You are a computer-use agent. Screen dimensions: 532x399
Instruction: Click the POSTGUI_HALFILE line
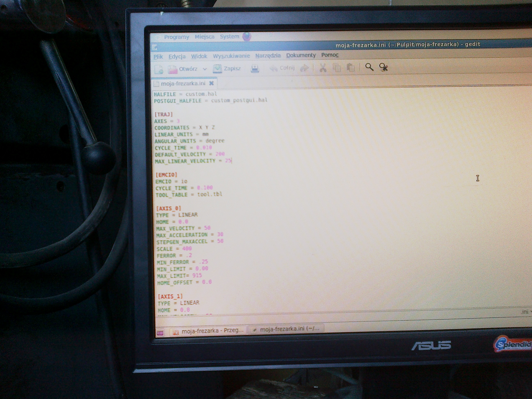(x=211, y=101)
